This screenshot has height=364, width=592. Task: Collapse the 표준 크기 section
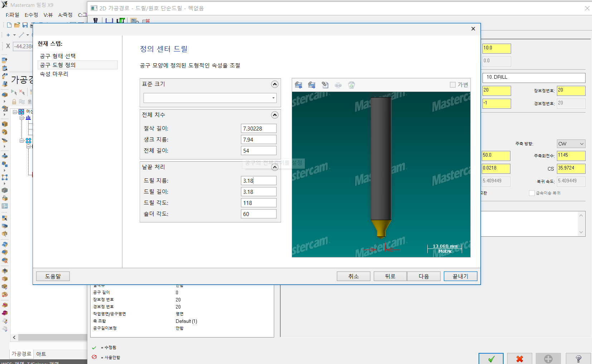pos(275,84)
